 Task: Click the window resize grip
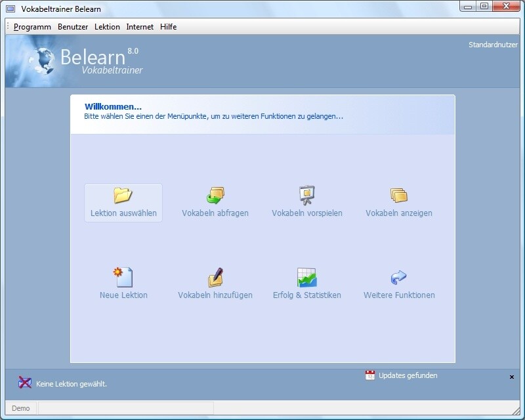coord(516,411)
